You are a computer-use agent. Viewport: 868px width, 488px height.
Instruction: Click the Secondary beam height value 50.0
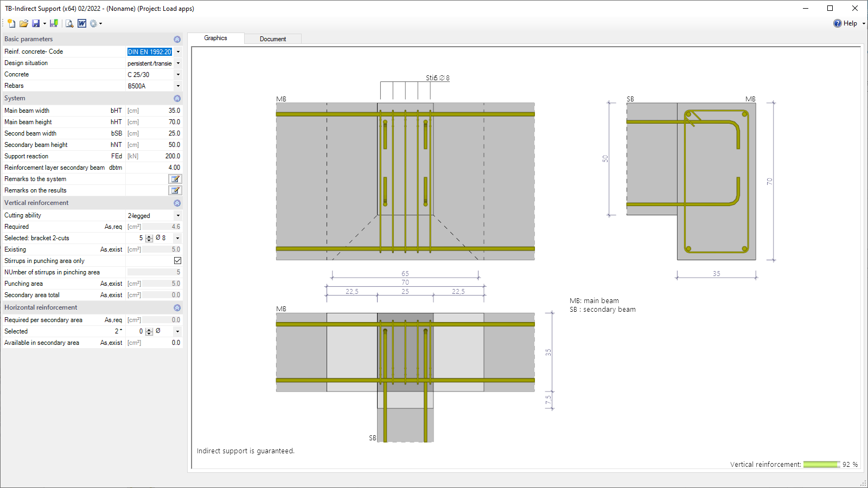click(x=174, y=145)
